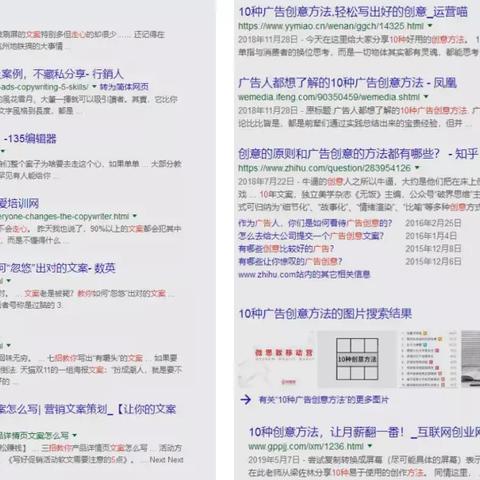Image resolution: width=480 pixels, height=480 pixels.
Task: Open the 数英 result about 忽悠出对的文案
Action: (58, 268)
